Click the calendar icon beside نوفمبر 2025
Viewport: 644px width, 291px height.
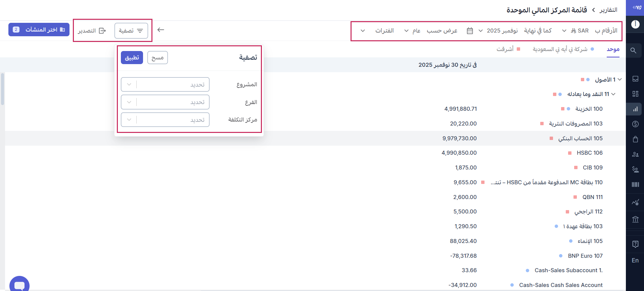point(470,31)
